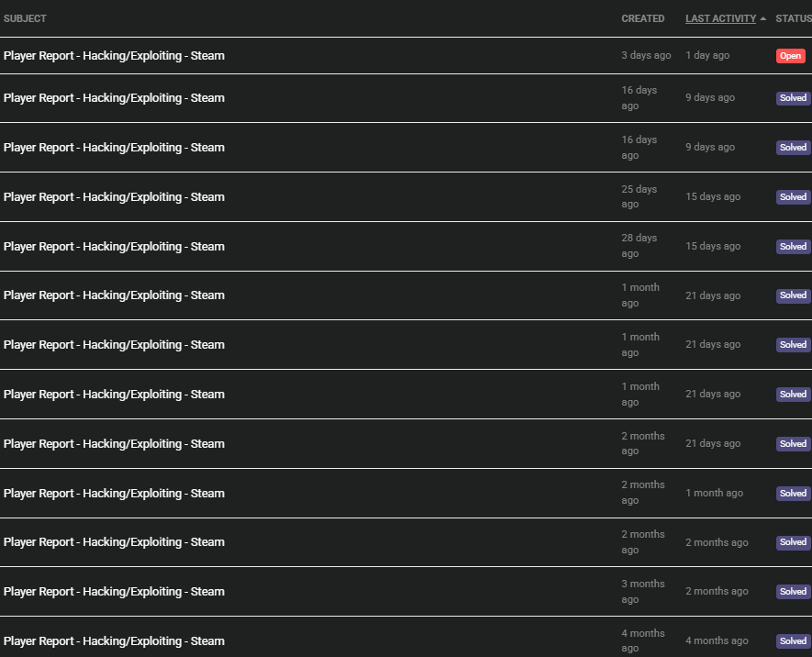Sort tickets by Created column header
This screenshot has height=657, width=812.
(x=642, y=18)
